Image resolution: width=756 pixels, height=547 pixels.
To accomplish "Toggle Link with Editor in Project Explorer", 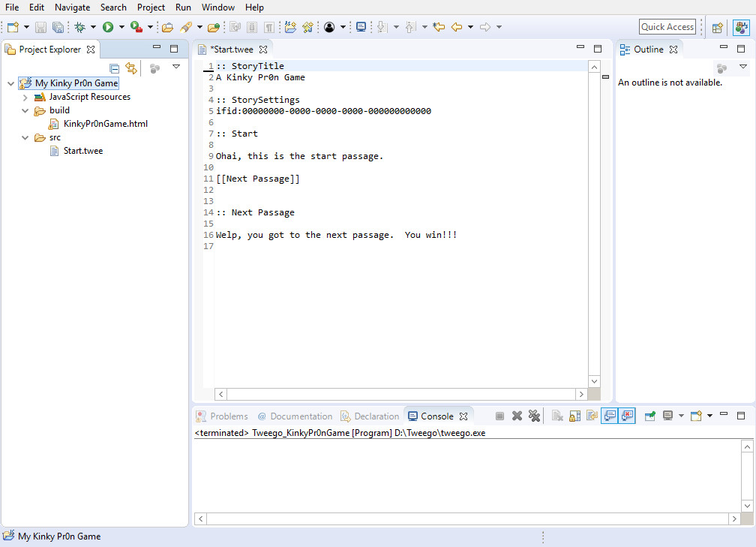I will tap(131, 68).
